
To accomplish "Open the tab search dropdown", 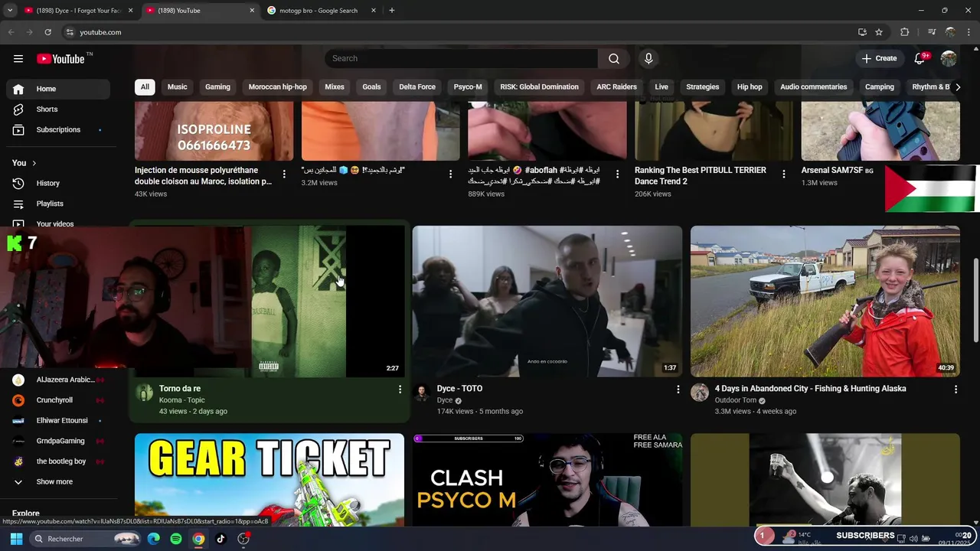I will (10, 11).
